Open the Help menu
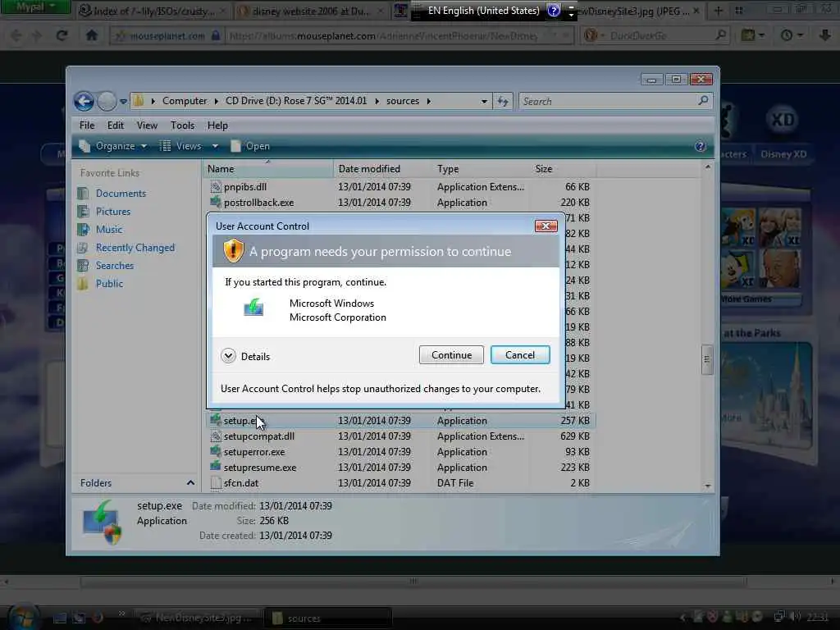Screen dimensions: 840x630 pos(217,126)
